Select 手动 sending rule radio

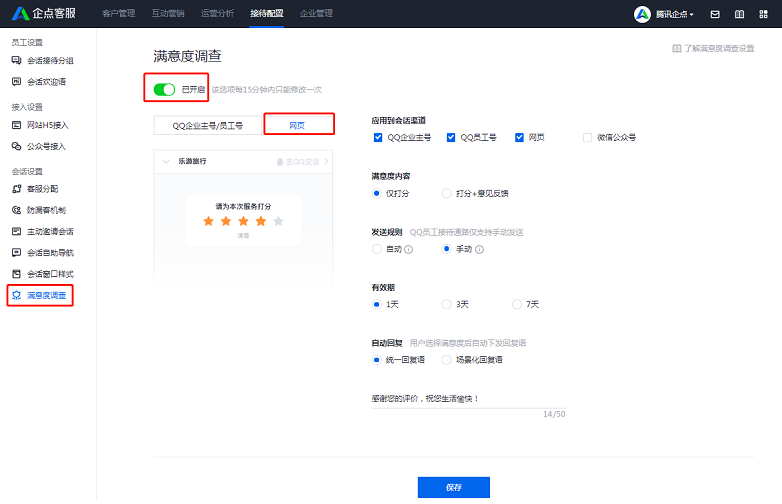(x=446, y=249)
